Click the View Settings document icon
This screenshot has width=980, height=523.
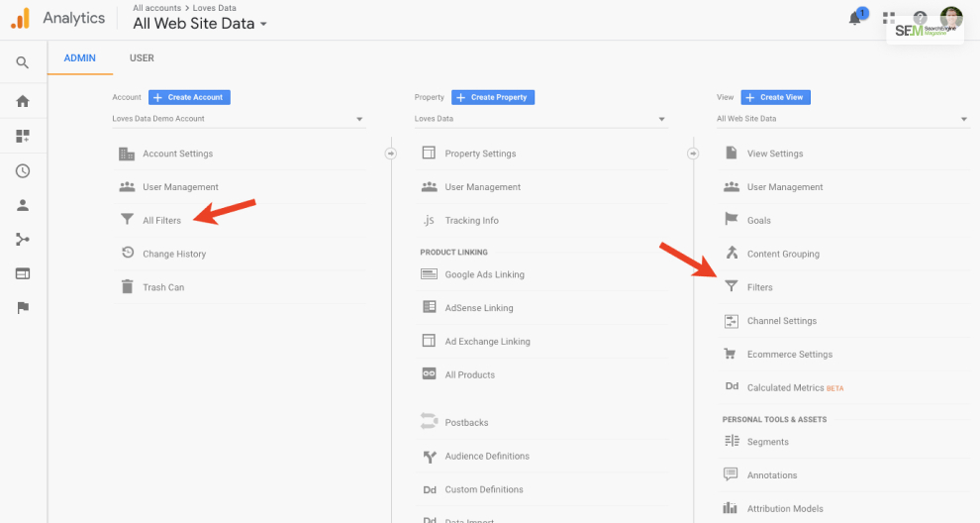point(731,153)
